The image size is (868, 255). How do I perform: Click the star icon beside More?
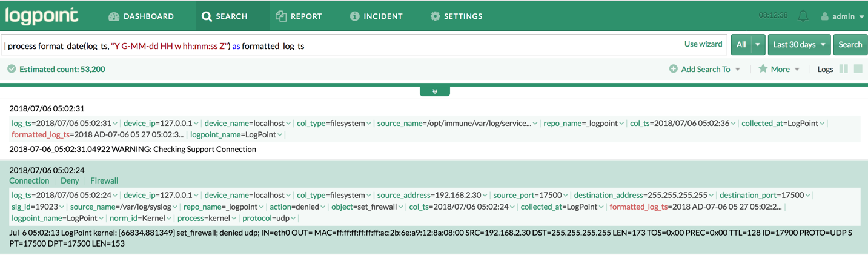coord(763,69)
